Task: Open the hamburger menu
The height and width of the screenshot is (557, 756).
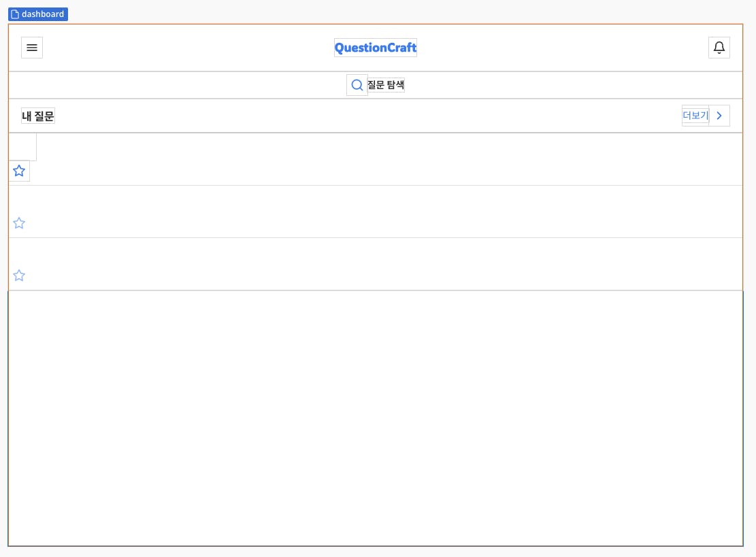Action: (x=32, y=48)
